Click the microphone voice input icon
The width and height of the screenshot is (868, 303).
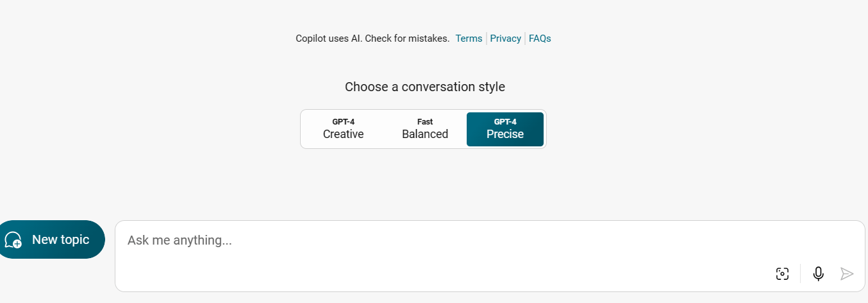tap(818, 274)
